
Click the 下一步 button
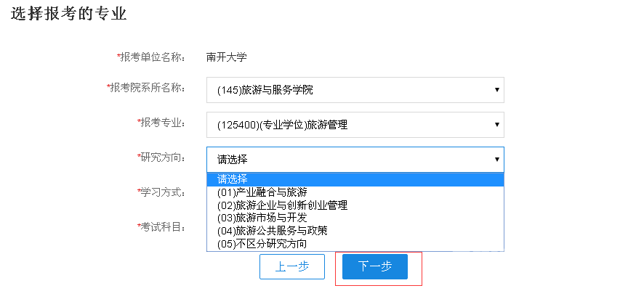point(375,266)
